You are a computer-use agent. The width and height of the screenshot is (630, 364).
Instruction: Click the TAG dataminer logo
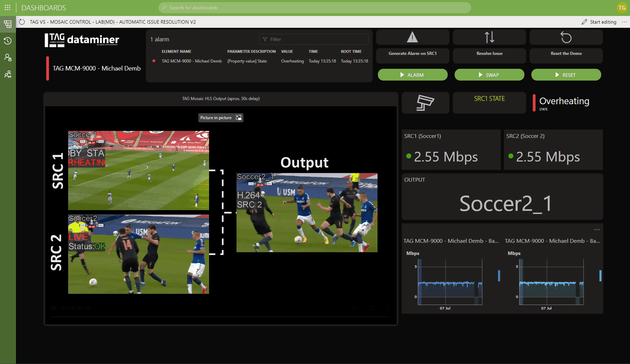click(82, 40)
